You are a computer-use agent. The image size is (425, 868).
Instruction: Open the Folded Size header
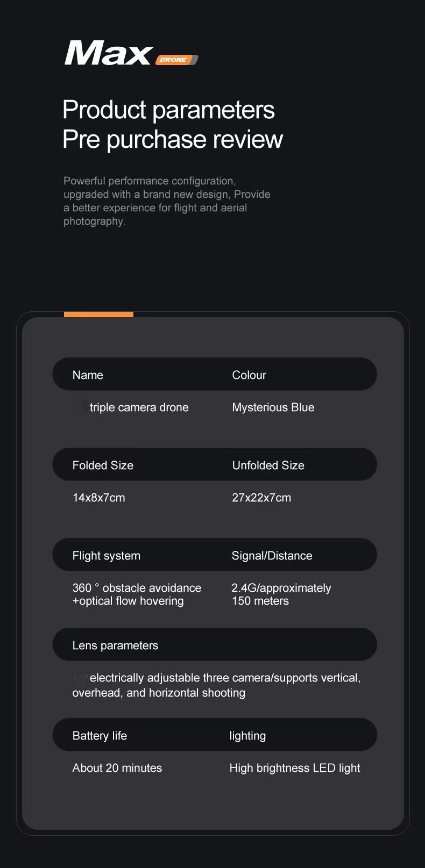[103, 465]
